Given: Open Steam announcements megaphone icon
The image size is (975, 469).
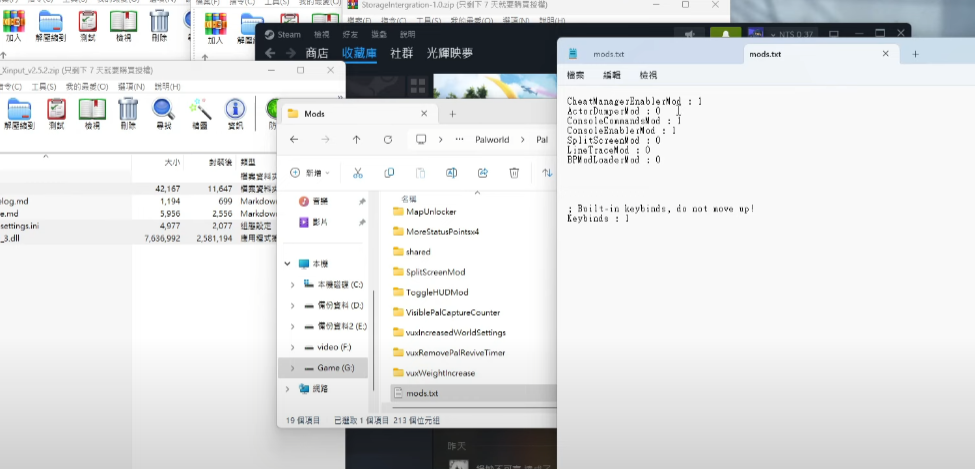Looking at the screenshot, I should tap(690, 34).
